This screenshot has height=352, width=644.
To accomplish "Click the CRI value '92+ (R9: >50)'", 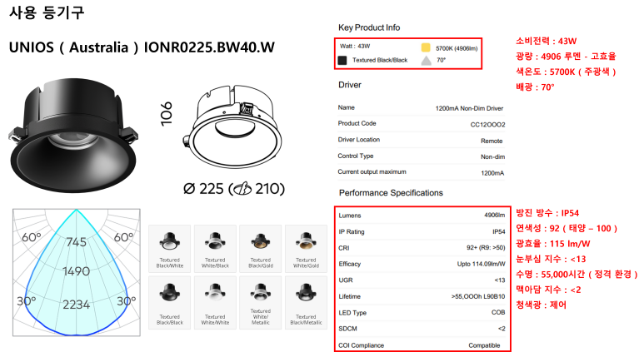I will pos(486,248).
